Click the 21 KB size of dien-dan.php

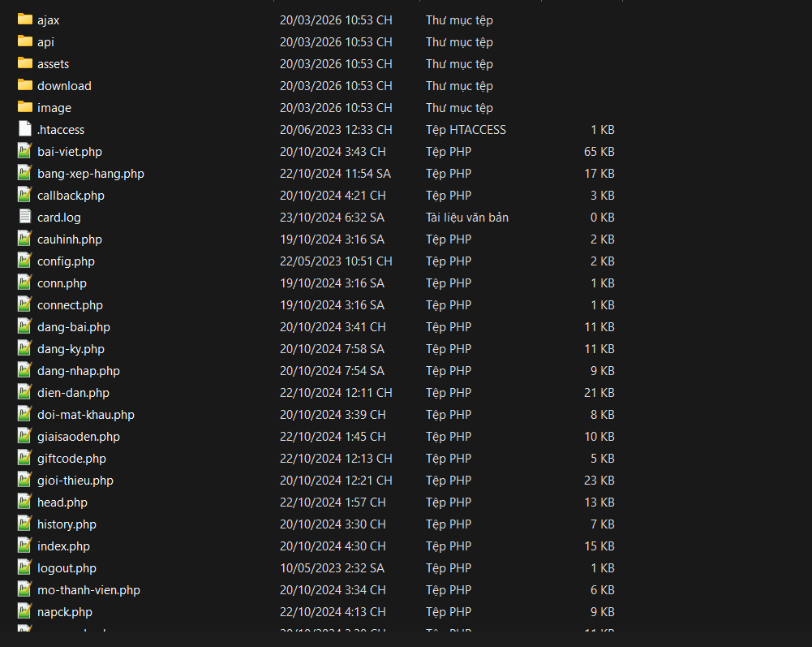pyautogui.click(x=599, y=393)
